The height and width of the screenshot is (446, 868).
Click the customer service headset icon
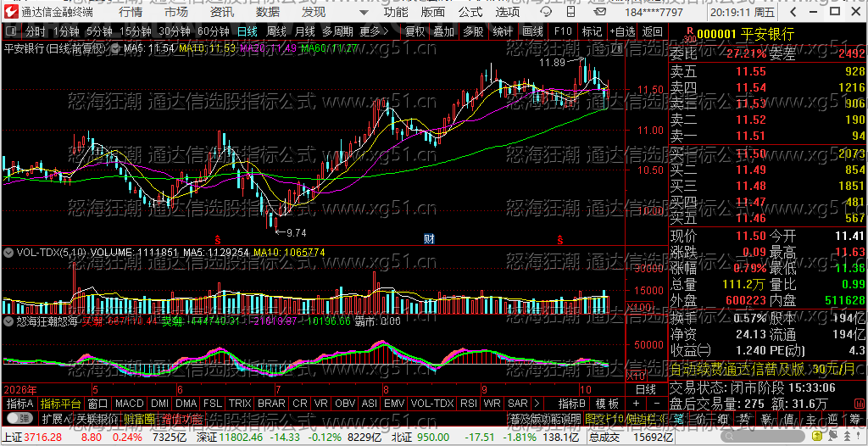click(546, 12)
